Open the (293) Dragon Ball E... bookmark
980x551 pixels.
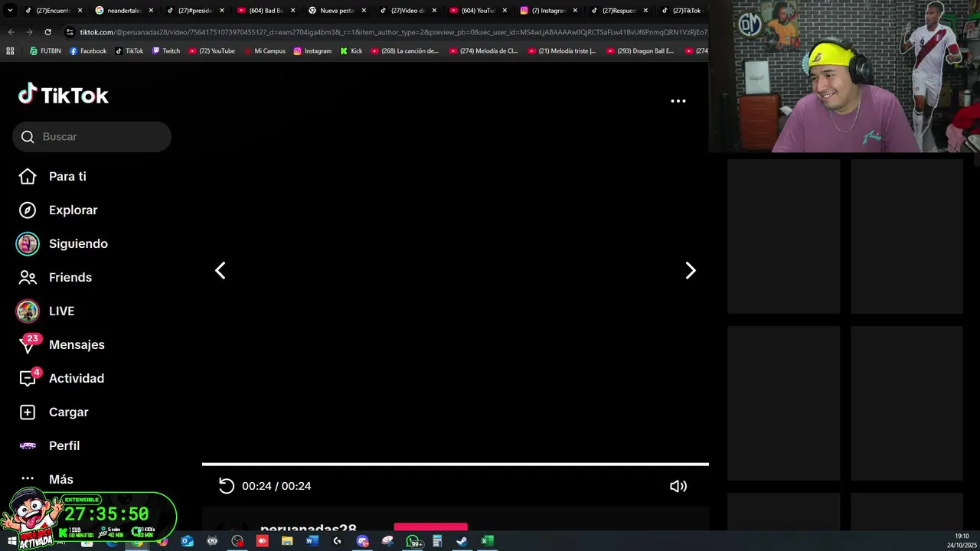pos(640,51)
